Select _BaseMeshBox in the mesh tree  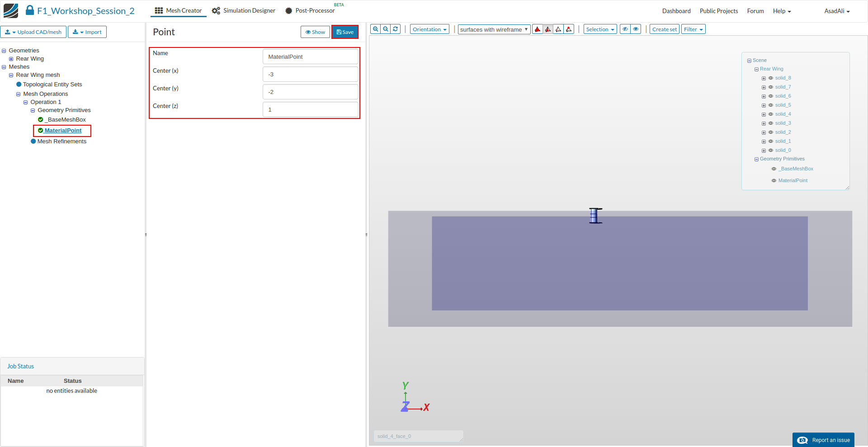coord(66,120)
